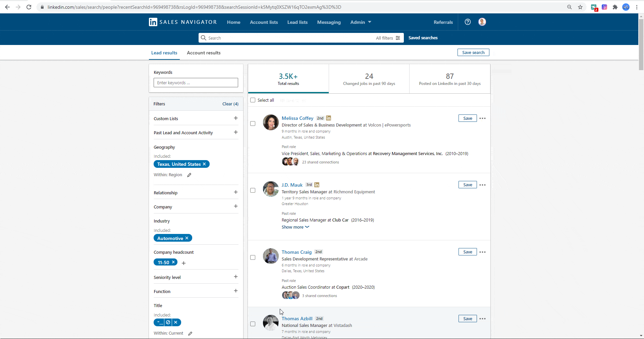Open Account lists
644x339 pixels.
(264, 22)
